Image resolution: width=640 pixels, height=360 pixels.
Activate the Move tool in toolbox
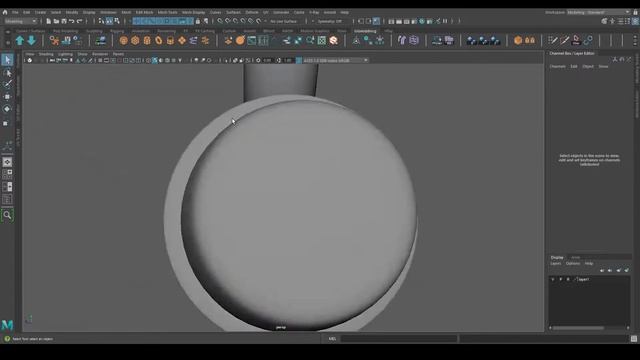[x=7, y=97]
